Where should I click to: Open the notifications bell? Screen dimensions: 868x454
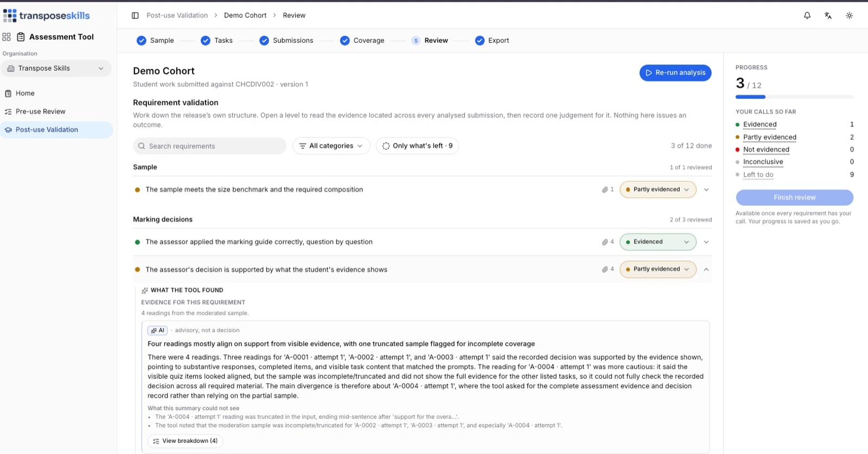(807, 16)
